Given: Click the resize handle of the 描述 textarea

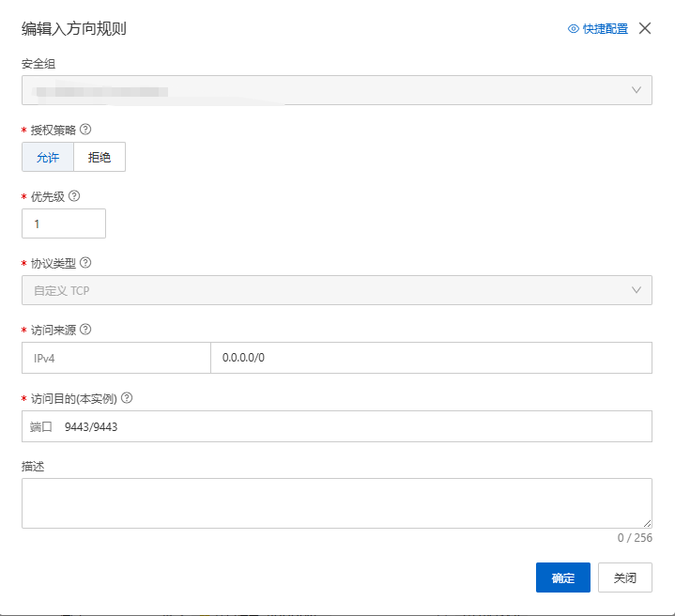Looking at the screenshot, I should point(647,523).
